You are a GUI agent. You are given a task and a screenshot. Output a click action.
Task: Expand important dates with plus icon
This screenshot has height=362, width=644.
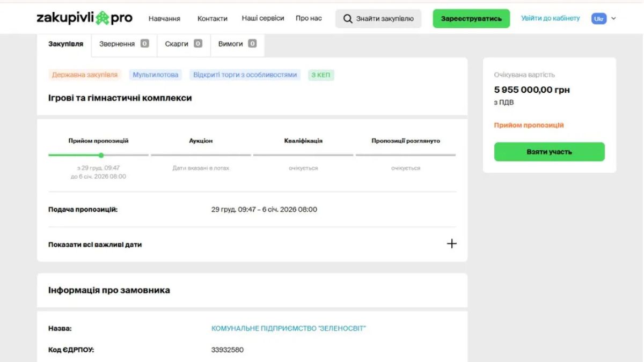[451, 244]
